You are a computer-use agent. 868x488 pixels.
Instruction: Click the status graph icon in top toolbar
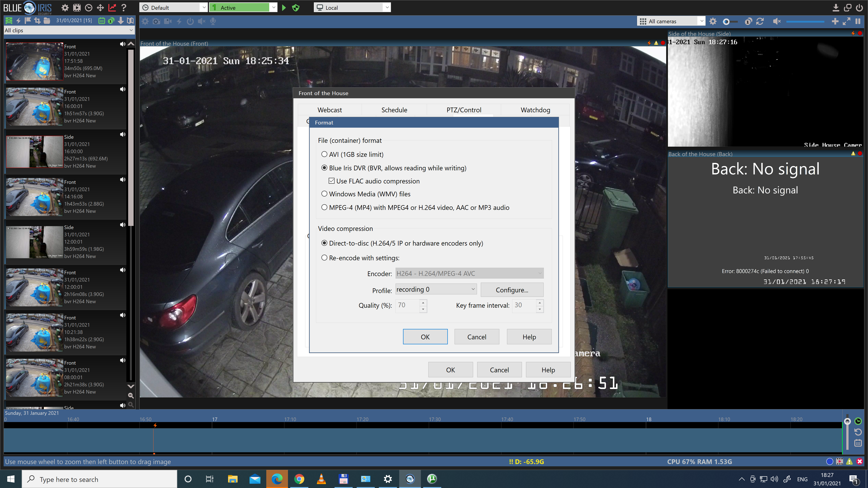click(112, 7)
